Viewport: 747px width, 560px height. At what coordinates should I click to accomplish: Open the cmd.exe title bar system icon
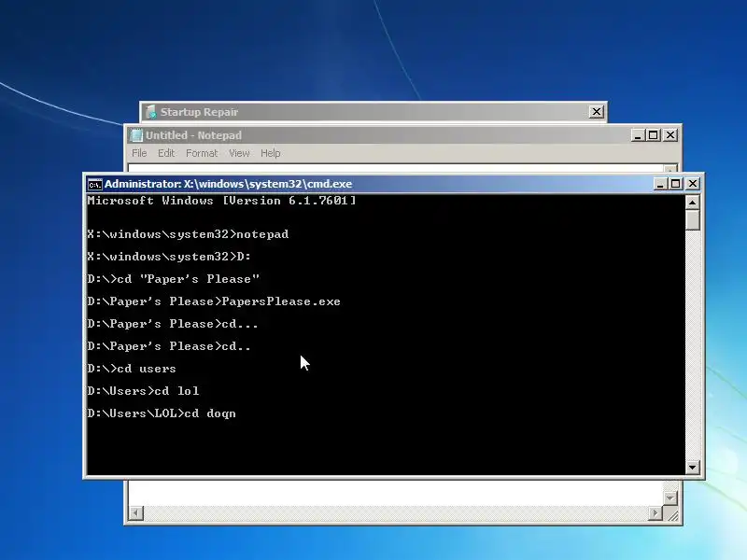(x=95, y=184)
